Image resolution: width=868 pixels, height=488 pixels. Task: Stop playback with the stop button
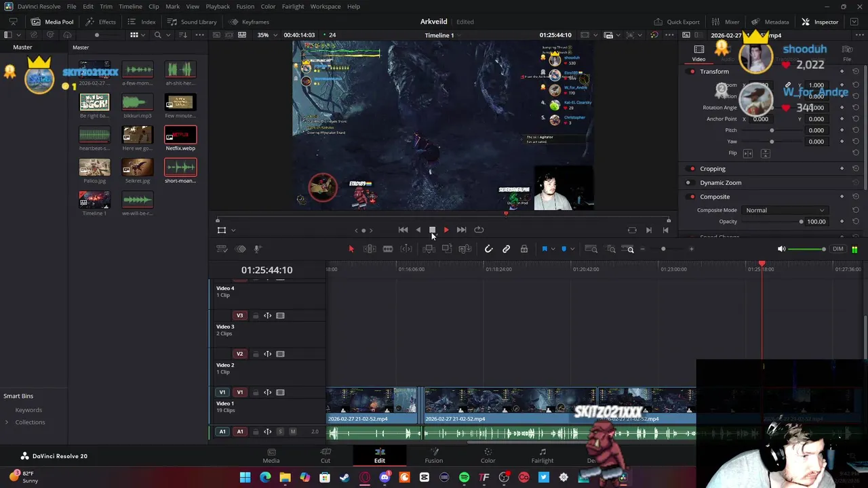(x=432, y=230)
